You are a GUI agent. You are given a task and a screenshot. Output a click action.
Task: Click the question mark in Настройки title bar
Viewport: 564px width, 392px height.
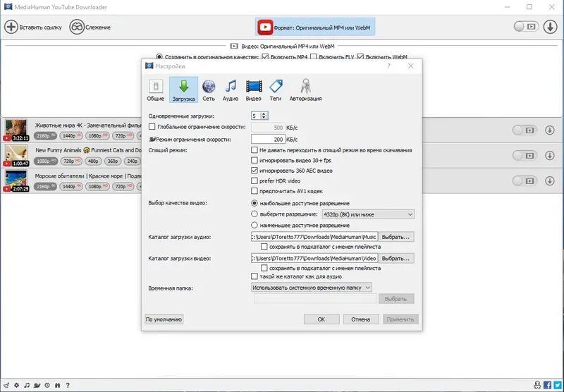388,66
